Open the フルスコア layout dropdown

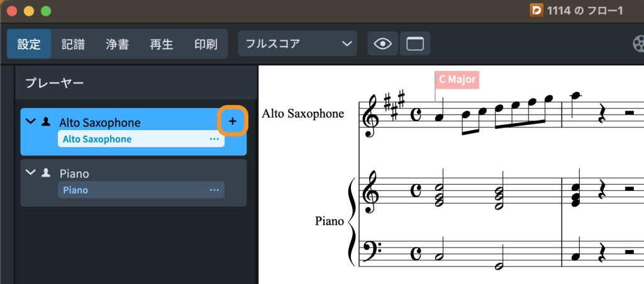[x=297, y=44]
